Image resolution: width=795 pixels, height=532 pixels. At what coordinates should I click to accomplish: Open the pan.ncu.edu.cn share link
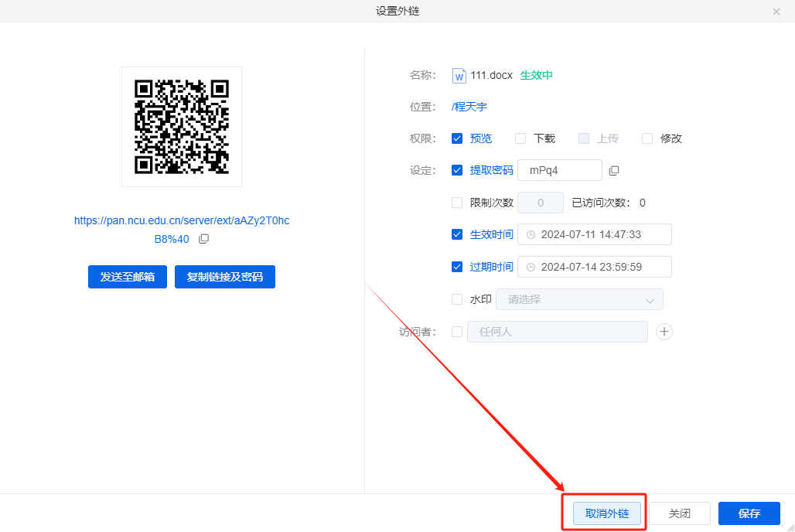click(182, 230)
